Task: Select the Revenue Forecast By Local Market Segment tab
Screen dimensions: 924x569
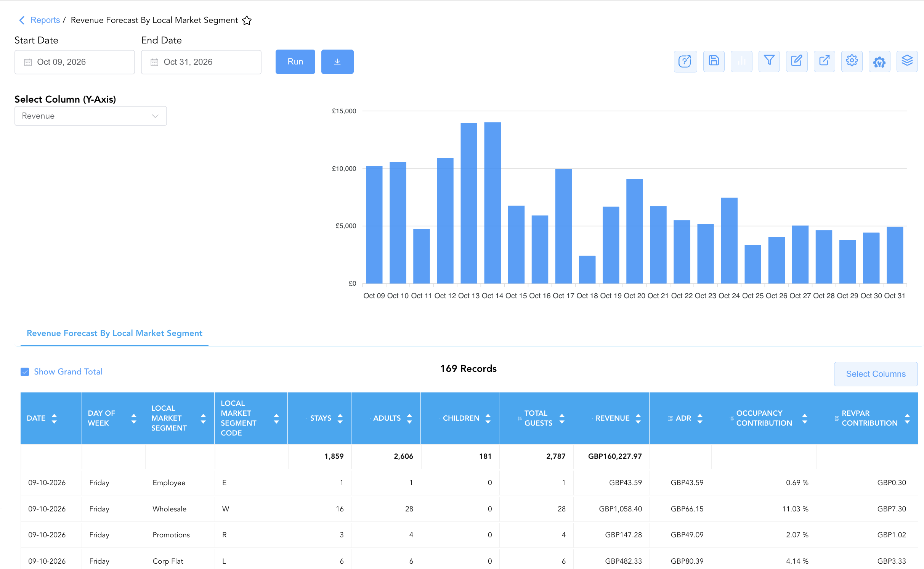Action: (114, 333)
